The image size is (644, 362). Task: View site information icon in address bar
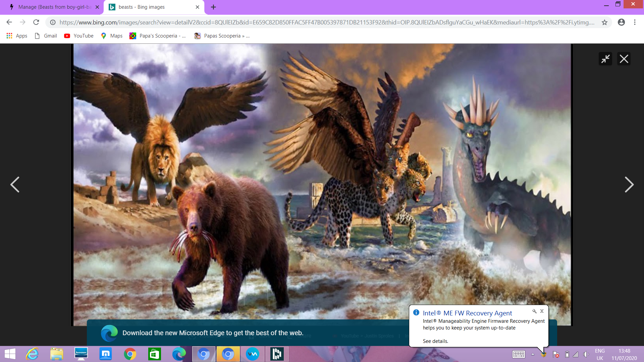53,22
